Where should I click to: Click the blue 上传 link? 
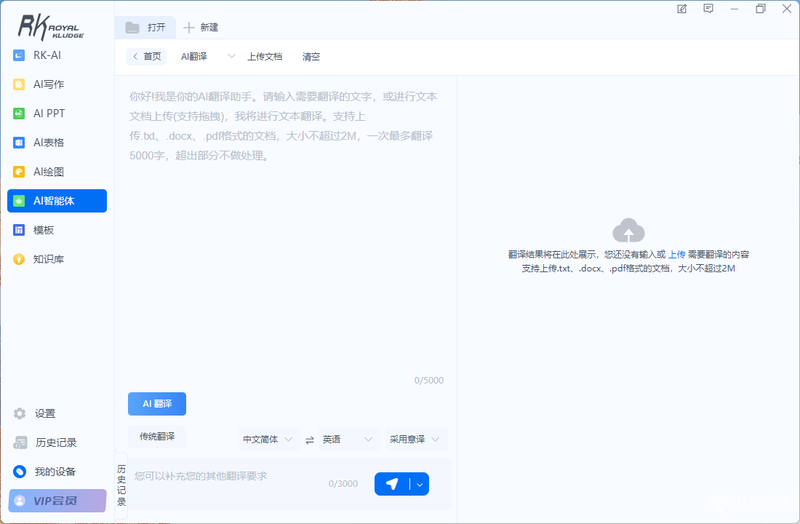[677, 255]
